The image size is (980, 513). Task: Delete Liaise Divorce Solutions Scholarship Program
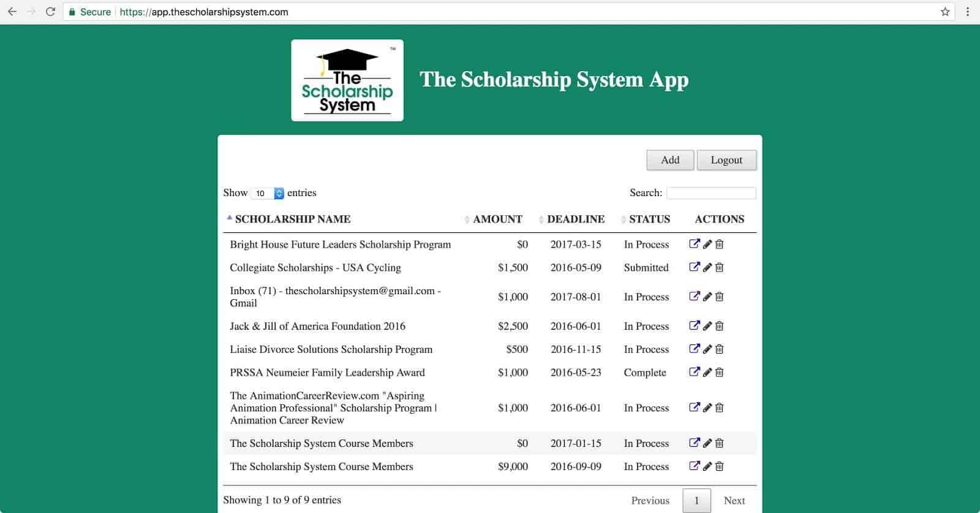coord(719,349)
